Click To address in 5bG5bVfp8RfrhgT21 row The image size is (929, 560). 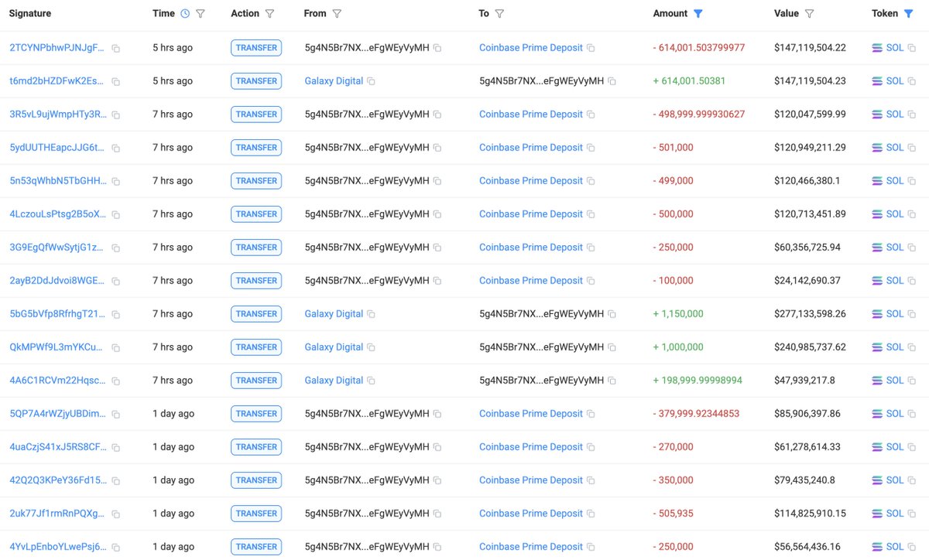542,314
